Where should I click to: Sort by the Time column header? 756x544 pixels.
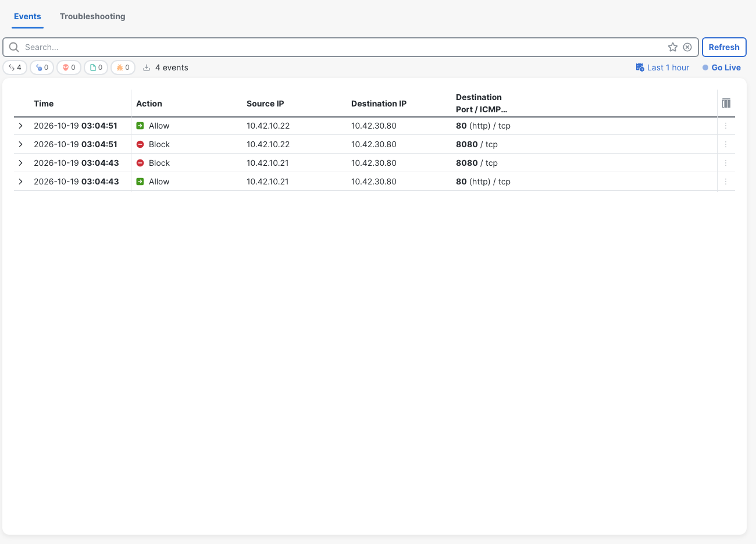(x=44, y=104)
